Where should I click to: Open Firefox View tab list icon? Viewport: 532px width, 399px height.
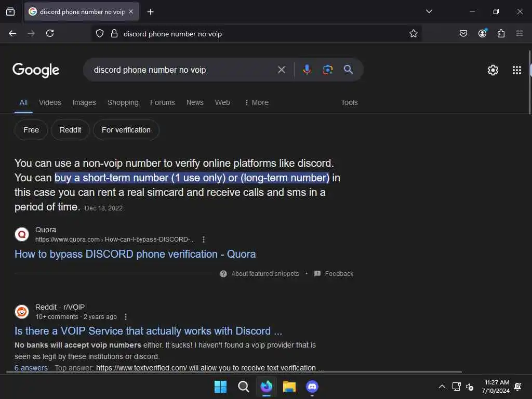pos(10,12)
